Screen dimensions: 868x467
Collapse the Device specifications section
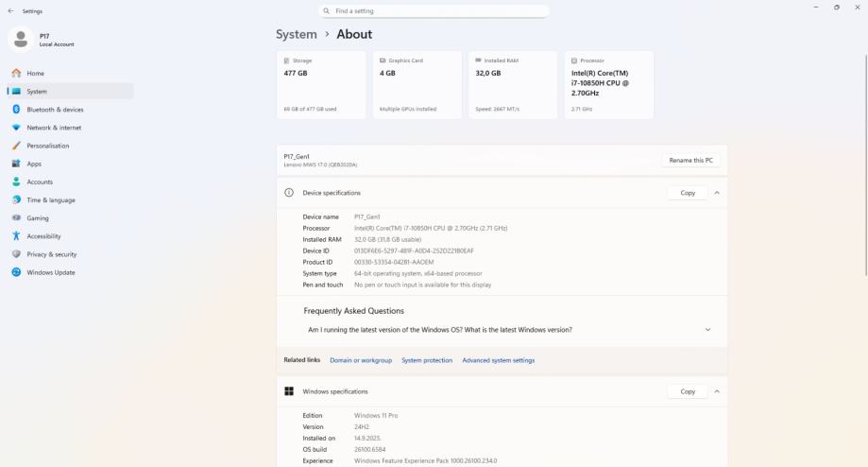click(717, 193)
